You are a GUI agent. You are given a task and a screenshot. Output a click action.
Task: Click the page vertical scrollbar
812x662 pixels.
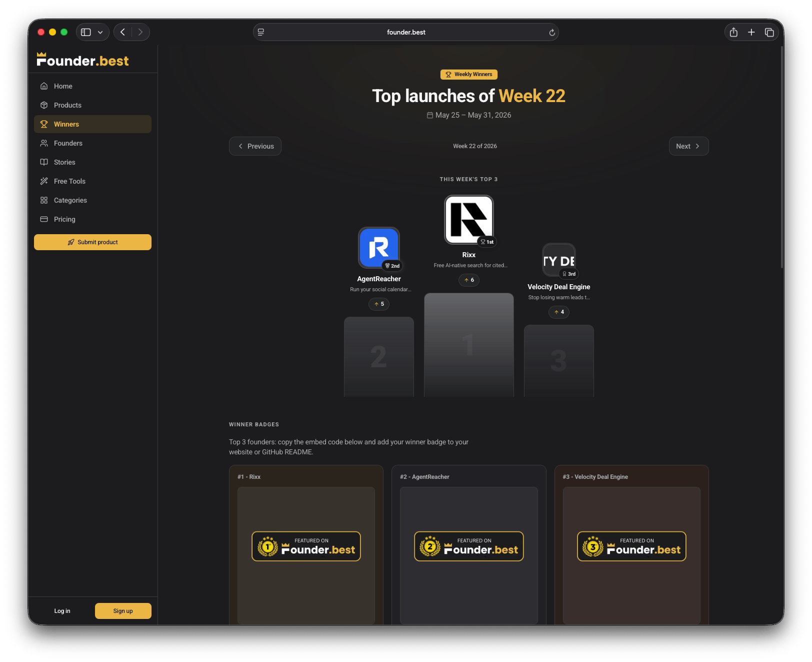(x=782, y=157)
